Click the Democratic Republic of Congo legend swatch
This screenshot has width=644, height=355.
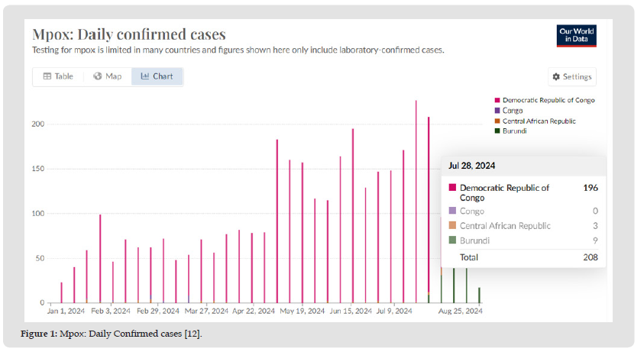[x=497, y=101]
